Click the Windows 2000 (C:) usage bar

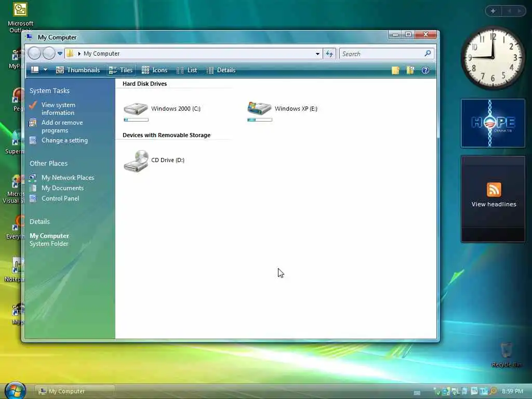coord(136,120)
